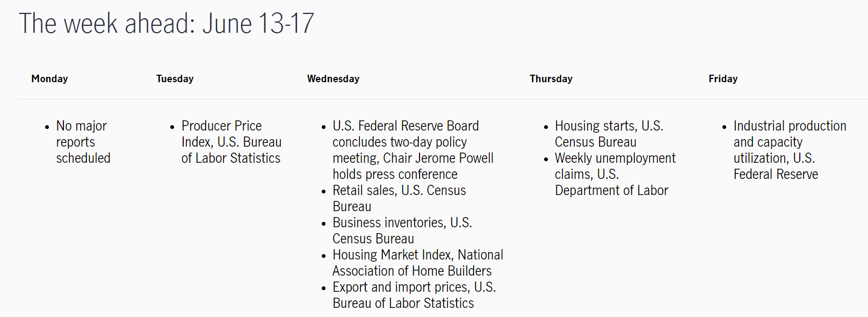Viewport: 868px width, 317px height.
Task: Click the Federal Reserve Board policy meeting item
Action: click(x=413, y=150)
